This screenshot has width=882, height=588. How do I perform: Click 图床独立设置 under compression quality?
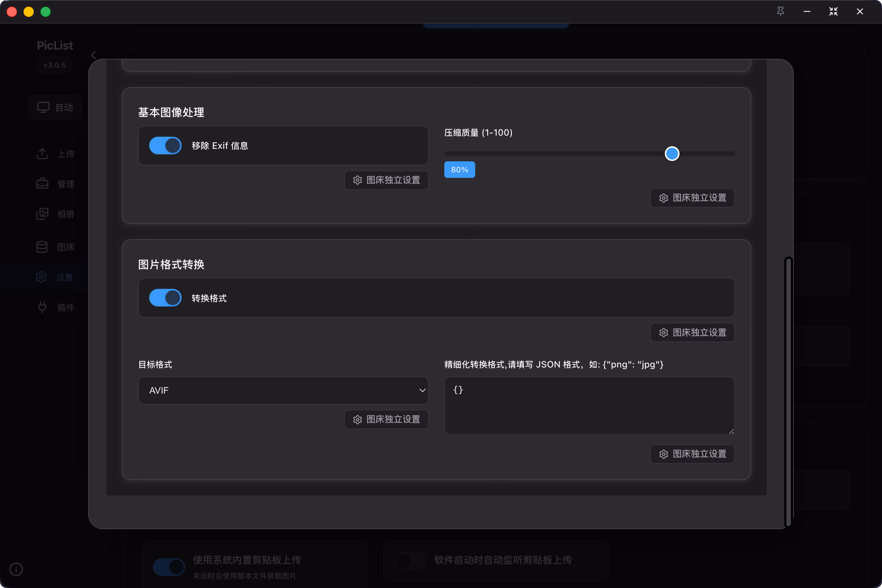click(692, 198)
